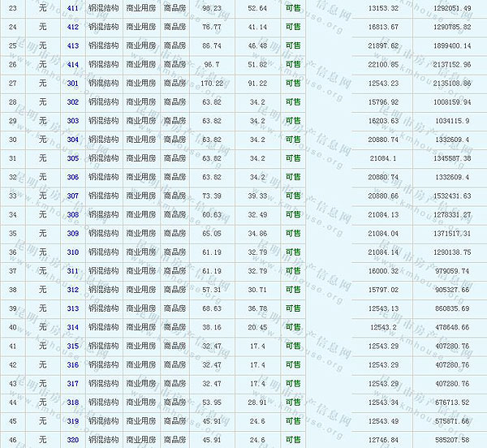Open room number 411 link
Image resolution: width=487 pixels, height=448 pixels.
pos(73,8)
